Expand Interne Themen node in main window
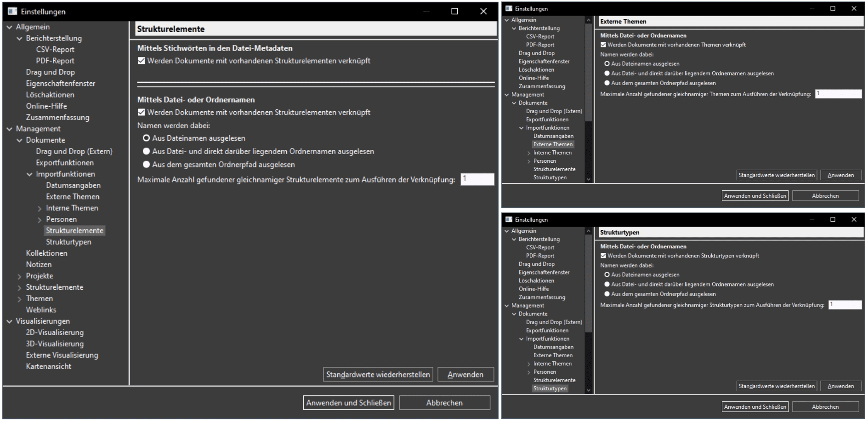 point(40,208)
